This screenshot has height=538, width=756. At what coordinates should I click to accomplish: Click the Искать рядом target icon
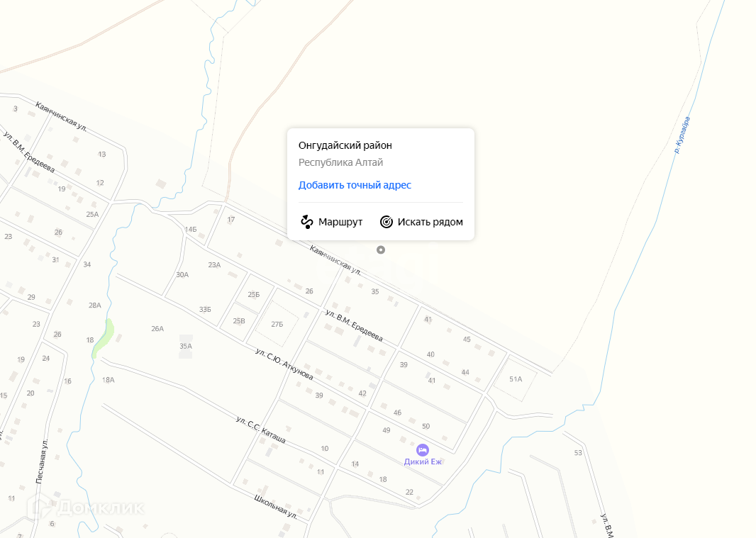click(387, 222)
